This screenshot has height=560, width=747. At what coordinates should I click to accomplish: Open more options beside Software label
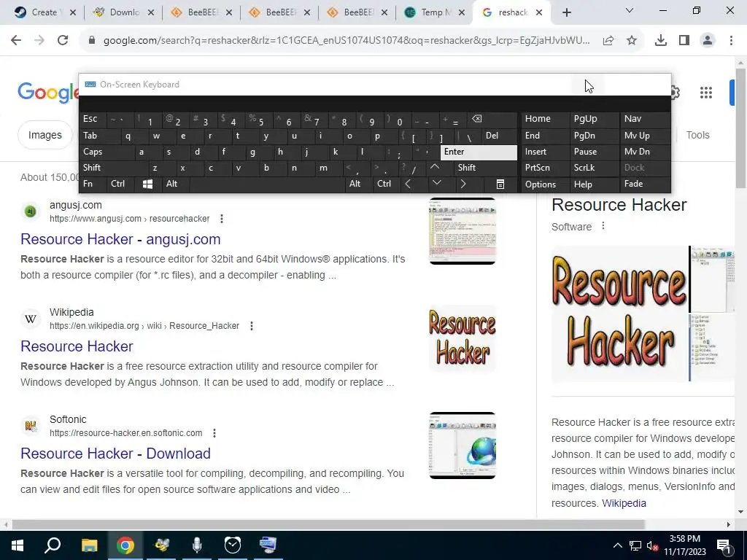pos(603,226)
